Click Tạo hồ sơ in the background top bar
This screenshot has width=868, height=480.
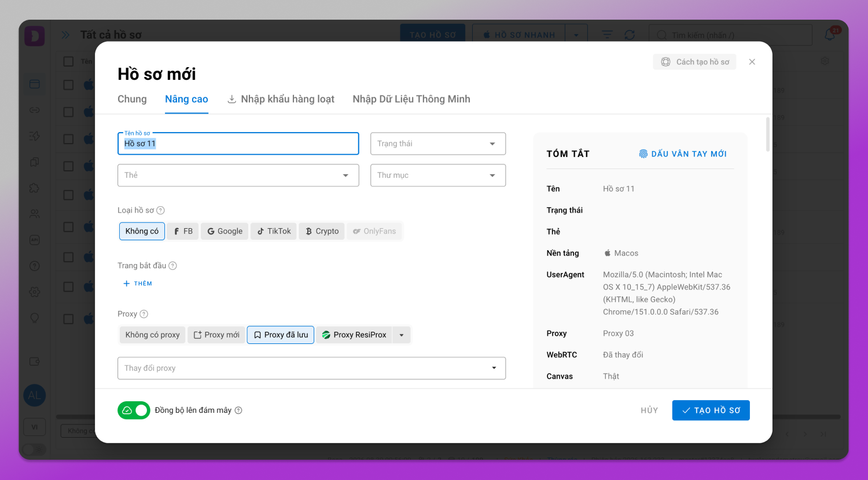[432, 35]
